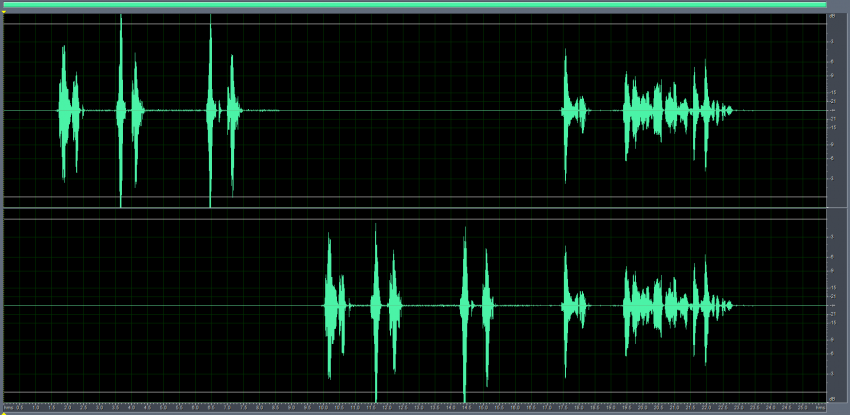Select the yellow playhead marker at top-left
Image resolution: width=850 pixels, height=415 pixels.
4,12
